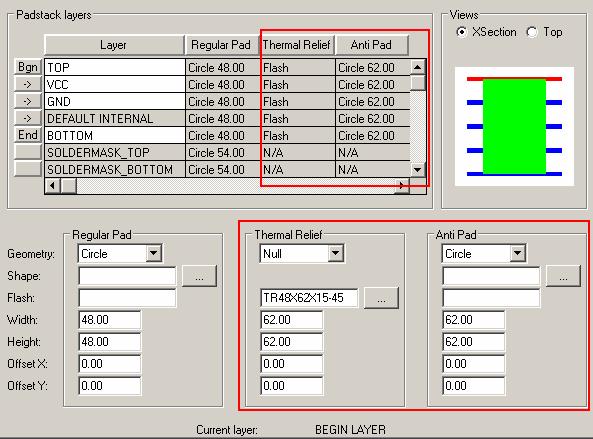Click the layer list scroll up arrow
The height and width of the screenshot is (439, 593).
coord(418,67)
